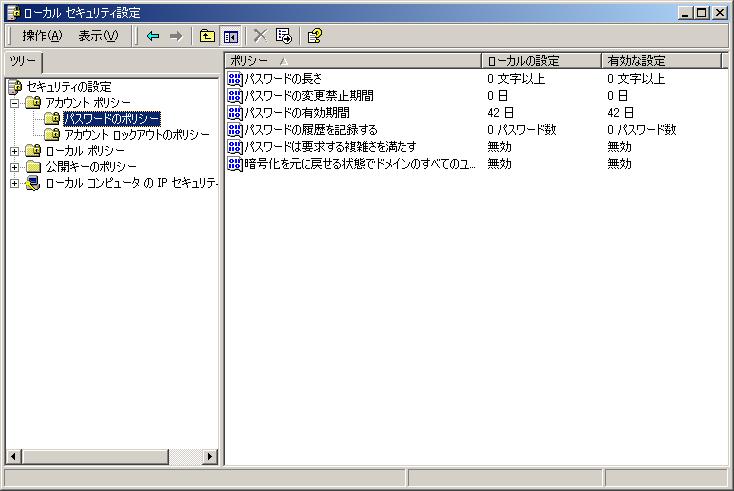Image resolution: width=734 pixels, height=491 pixels.
Task: Click the パスワードのポリシー folder icon
Action: coord(52,118)
